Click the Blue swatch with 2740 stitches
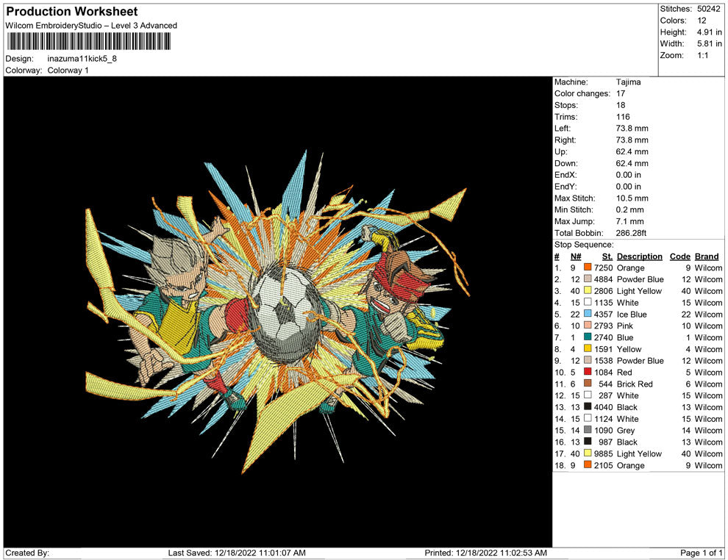 pos(588,337)
